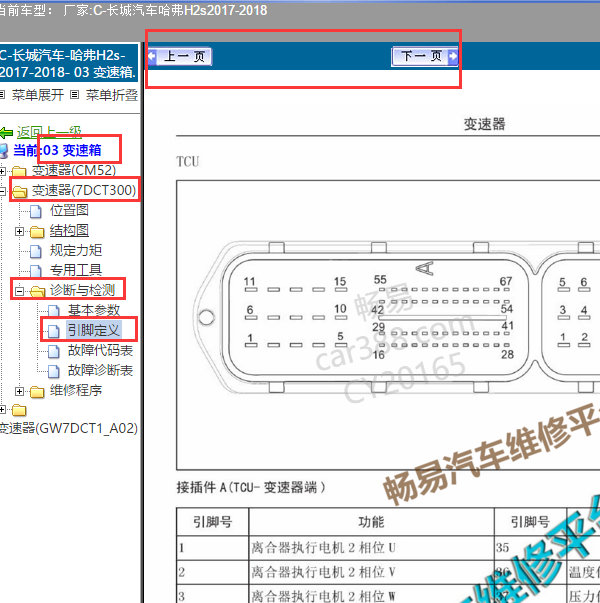Expand the 结构图 folder

point(19,231)
